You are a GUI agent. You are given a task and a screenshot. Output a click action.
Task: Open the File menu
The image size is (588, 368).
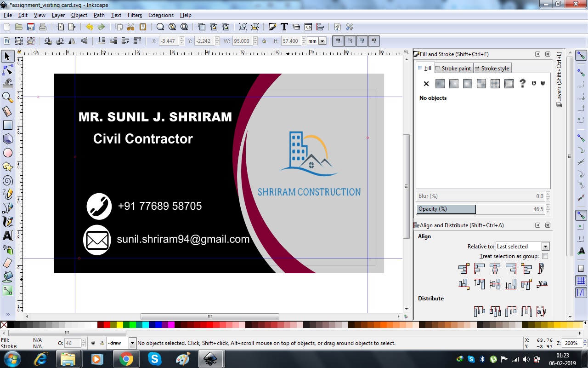click(x=8, y=15)
